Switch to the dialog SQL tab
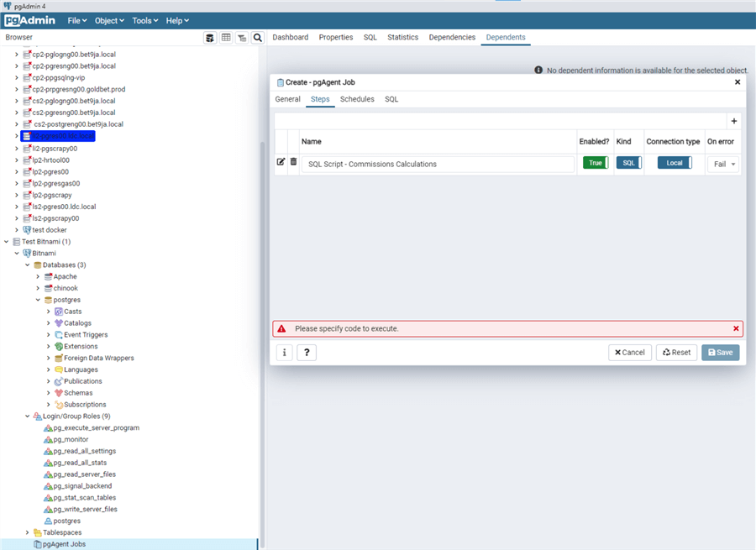Viewport: 756px width, 550px height. click(391, 99)
